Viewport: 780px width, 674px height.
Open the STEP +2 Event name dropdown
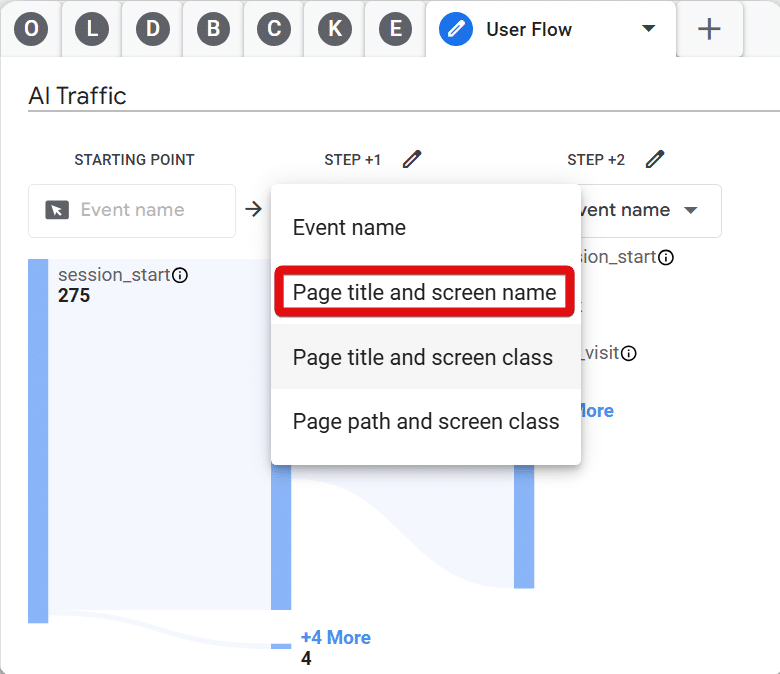pos(651,211)
